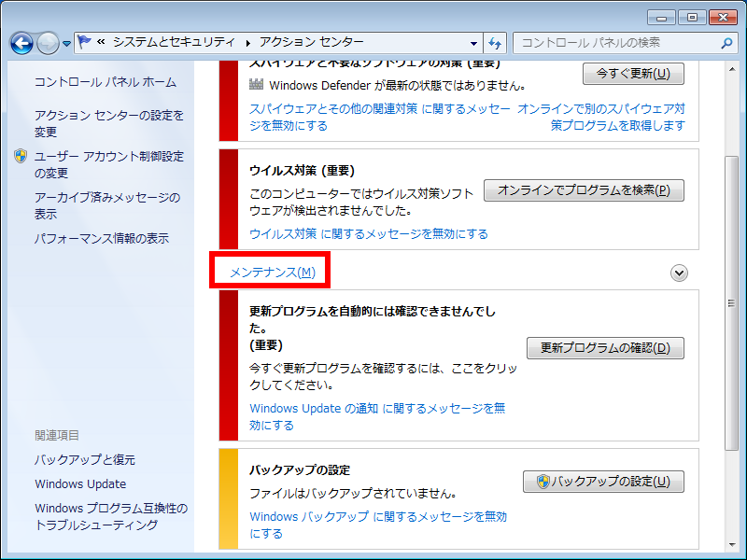Open ユーザー アカウント制御設定の変更 link
747x560 pixels.
108,164
